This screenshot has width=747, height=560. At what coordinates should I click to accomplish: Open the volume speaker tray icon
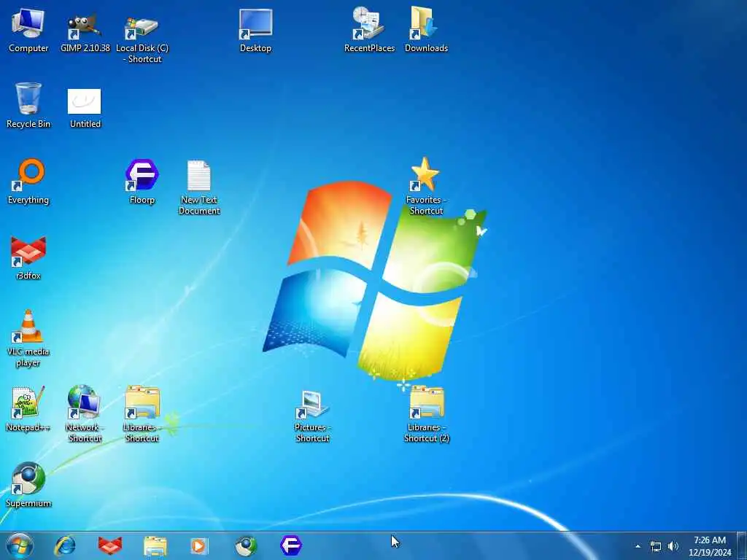pyautogui.click(x=673, y=546)
